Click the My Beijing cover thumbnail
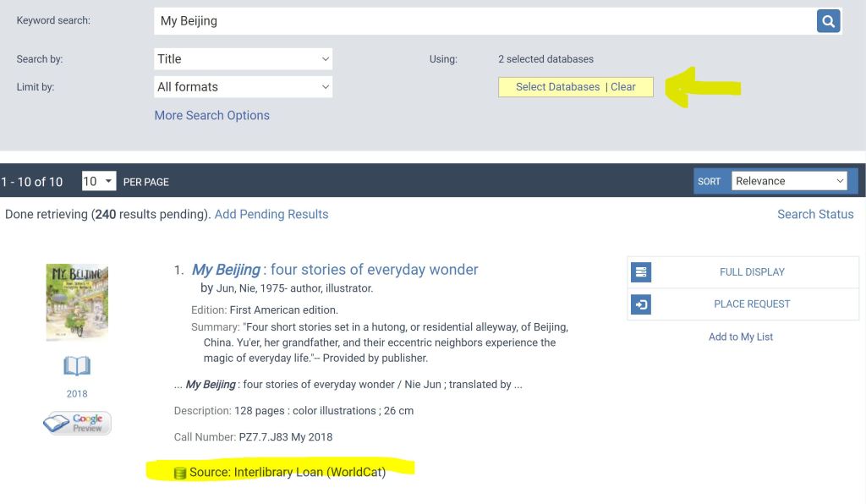This screenshot has width=866, height=504. pos(77,302)
